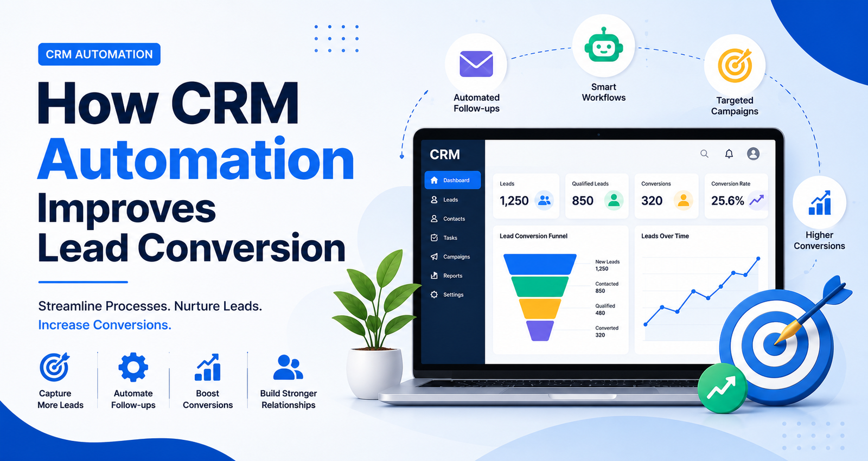Click the purple envelope Automated Follow-ups icon

click(476, 64)
